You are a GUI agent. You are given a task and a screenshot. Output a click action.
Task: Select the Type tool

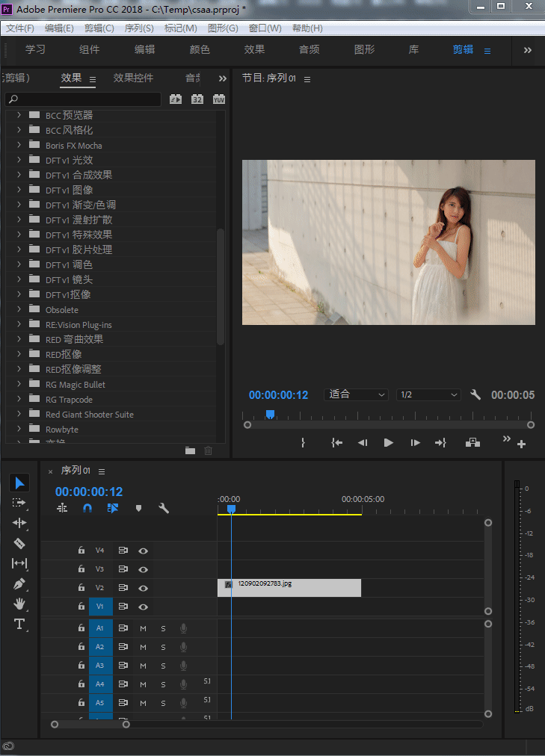(19, 624)
